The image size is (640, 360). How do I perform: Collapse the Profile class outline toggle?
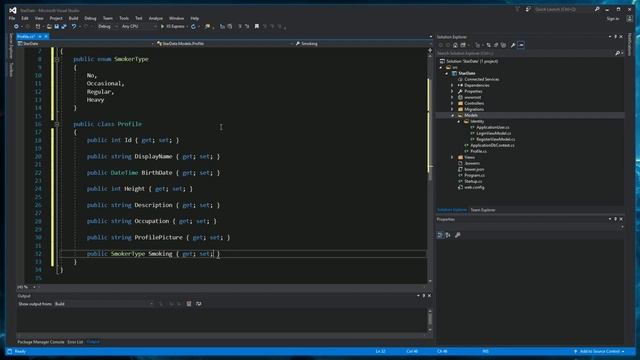coord(57,124)
